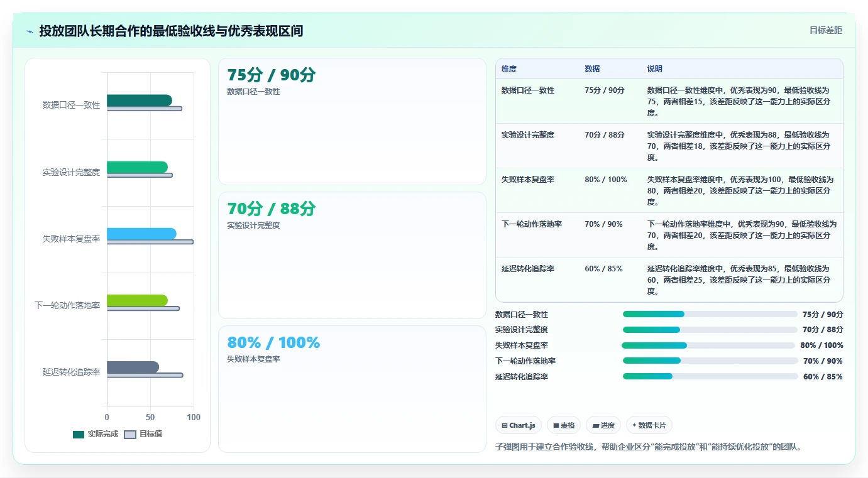Click progress value 80% / 100%
The height and width of the screenshot is (478, 868).
[x=822, y=345]
